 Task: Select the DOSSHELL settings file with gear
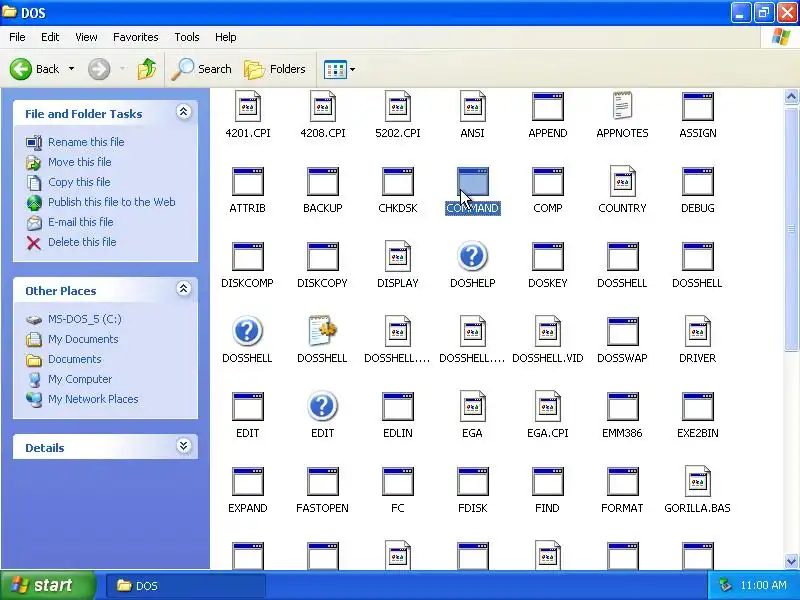322,331
